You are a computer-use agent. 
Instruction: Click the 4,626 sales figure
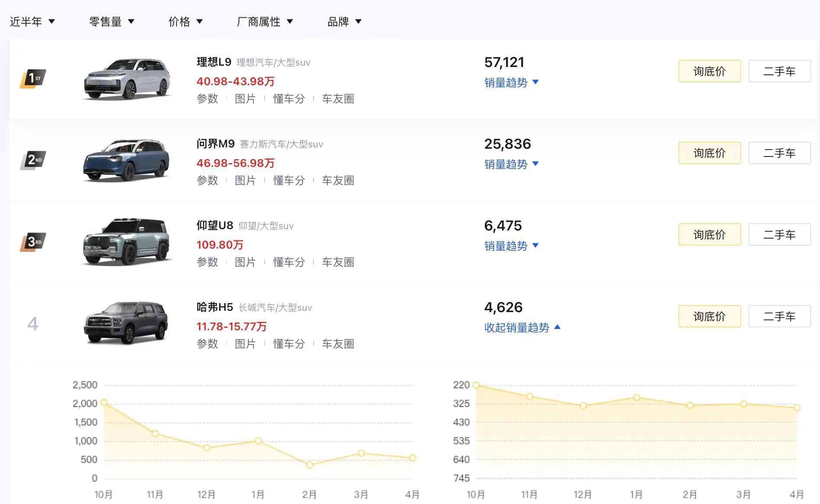[503, 308]
